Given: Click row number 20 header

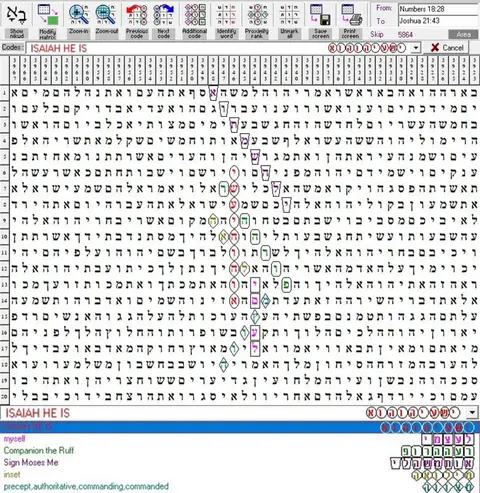Looking at the screenshot, I should [x=4, y=396].
